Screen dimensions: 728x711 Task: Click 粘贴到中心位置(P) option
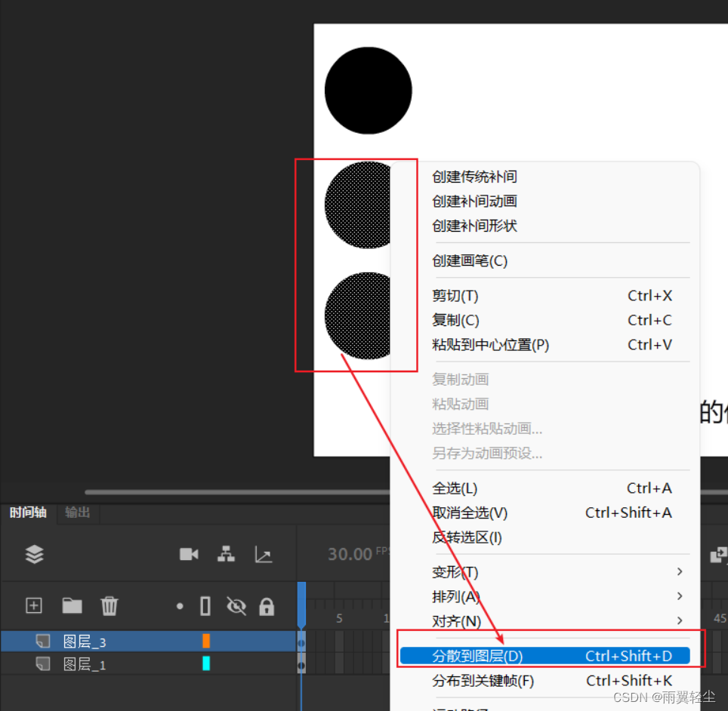click(491, 344)
